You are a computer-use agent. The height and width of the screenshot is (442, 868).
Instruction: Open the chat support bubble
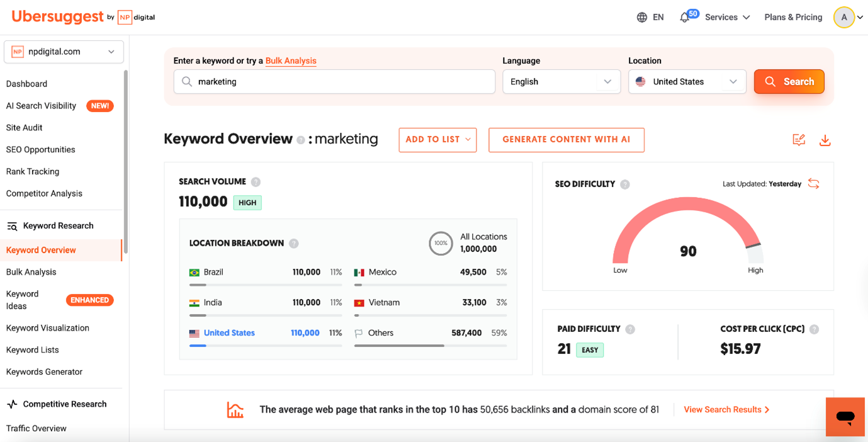point(845,416)
